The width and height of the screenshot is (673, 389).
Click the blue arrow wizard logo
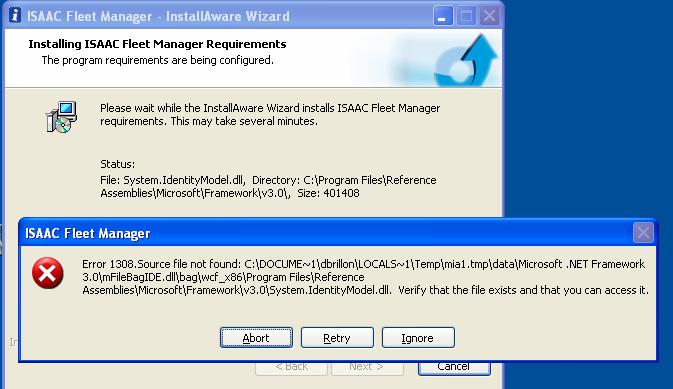tap(466, 60)
